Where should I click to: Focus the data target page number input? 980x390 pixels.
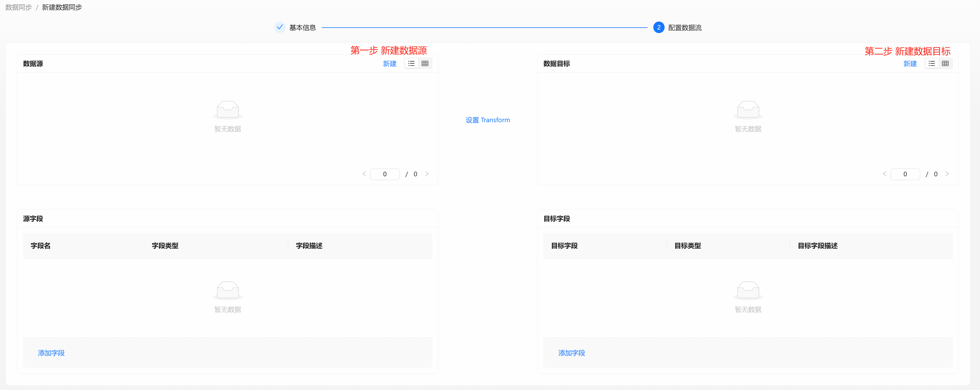[x=905, y=174]
